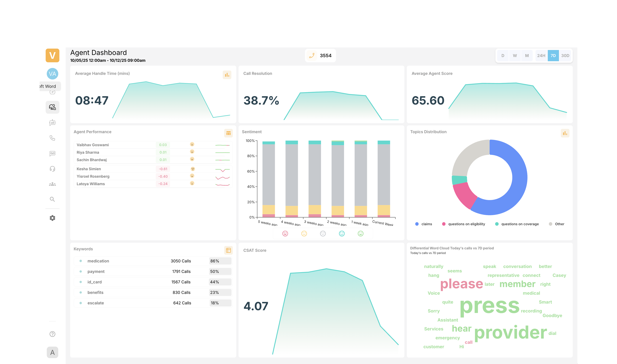Toggle Keywords panel view icon

point(228,250)
